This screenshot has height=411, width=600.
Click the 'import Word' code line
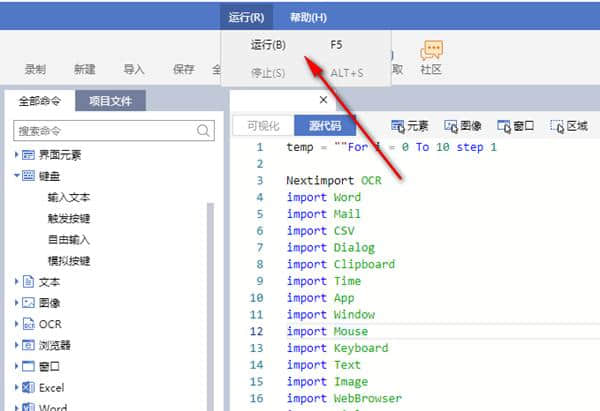pyautogui.click(x=324, y=197)
